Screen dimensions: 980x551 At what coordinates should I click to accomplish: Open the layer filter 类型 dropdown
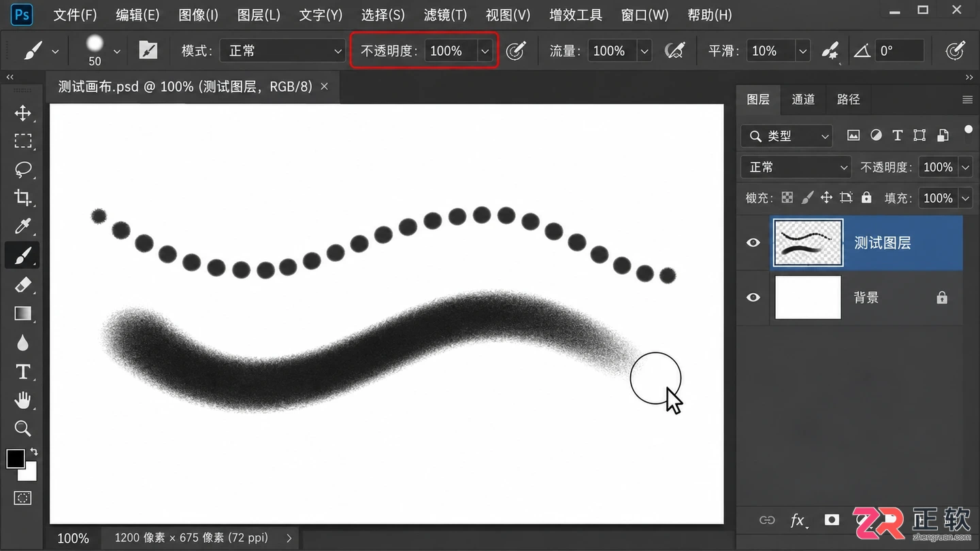click(787, 136)
